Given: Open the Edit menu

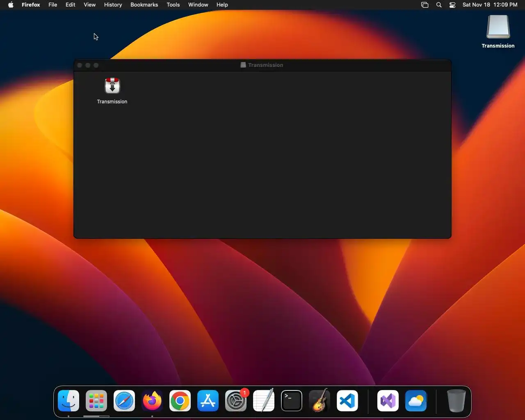Looking at the screenshot, I should tap(71, 5).
